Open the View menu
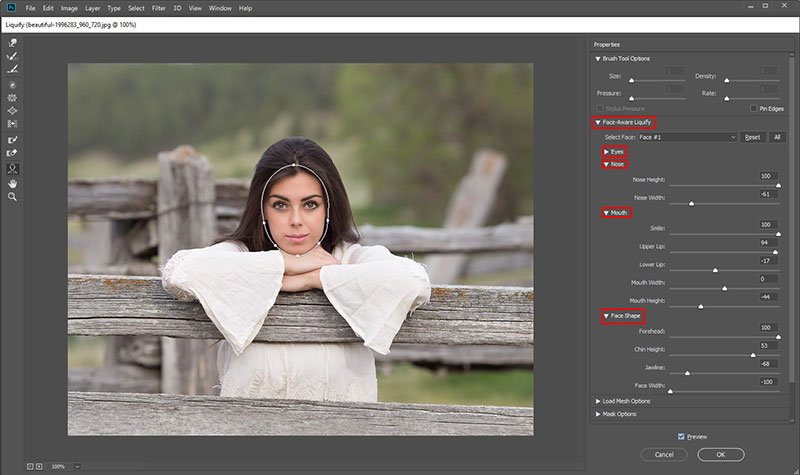Viewport: 800px width, 475px height. [x=195, y=8]
